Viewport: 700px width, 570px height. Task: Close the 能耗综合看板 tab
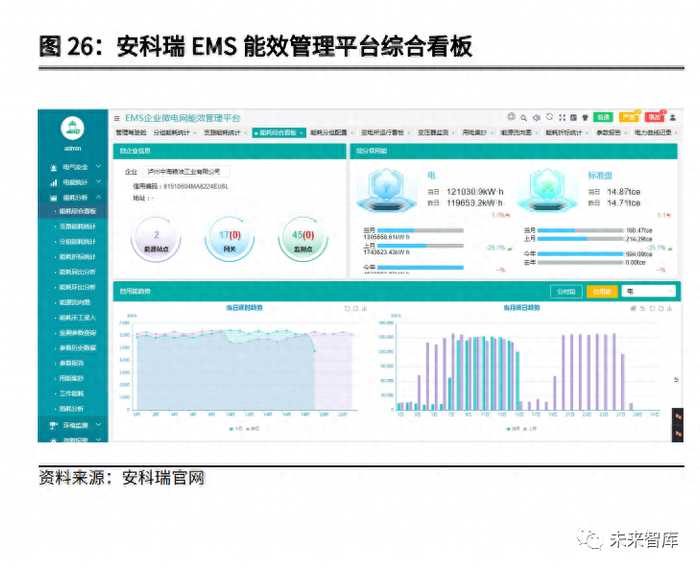click(x=301, y=133)
